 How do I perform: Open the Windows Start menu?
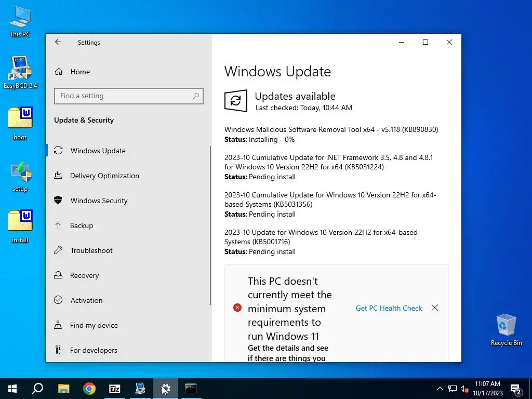[12, 389]
